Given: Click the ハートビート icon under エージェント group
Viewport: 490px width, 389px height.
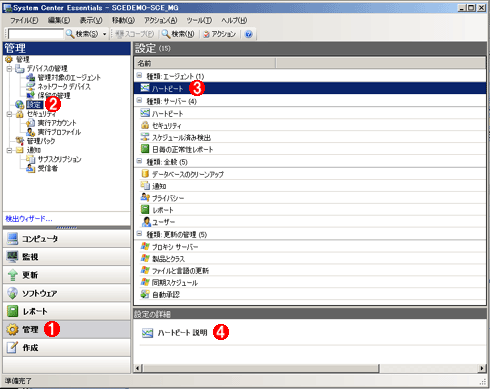Looking at the screenshot, I should tap(145, 88).
